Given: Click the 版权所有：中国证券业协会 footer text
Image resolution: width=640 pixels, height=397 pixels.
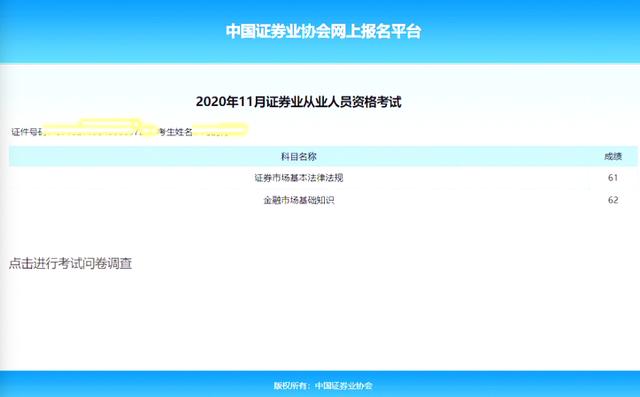Looking at the screenshot, I should point(323,386).
